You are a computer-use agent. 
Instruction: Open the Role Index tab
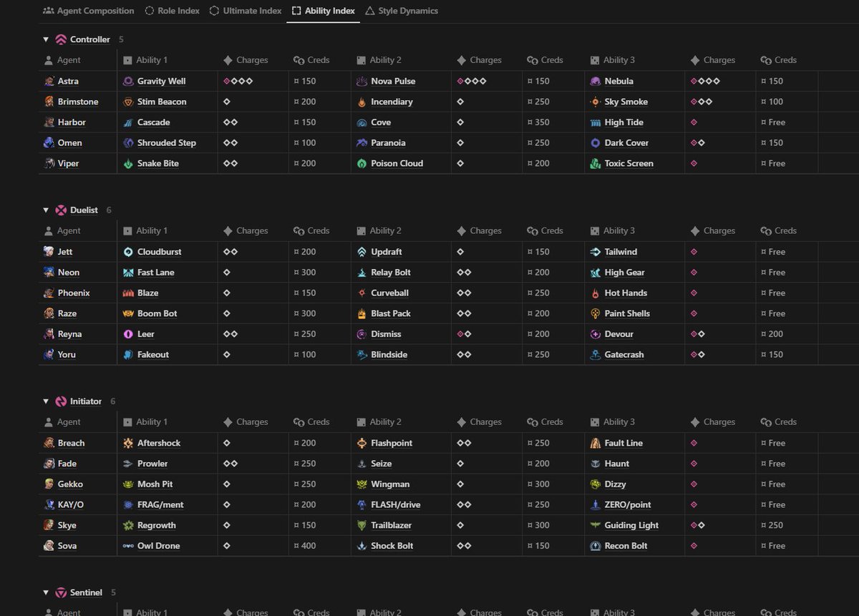pos(172,11)
